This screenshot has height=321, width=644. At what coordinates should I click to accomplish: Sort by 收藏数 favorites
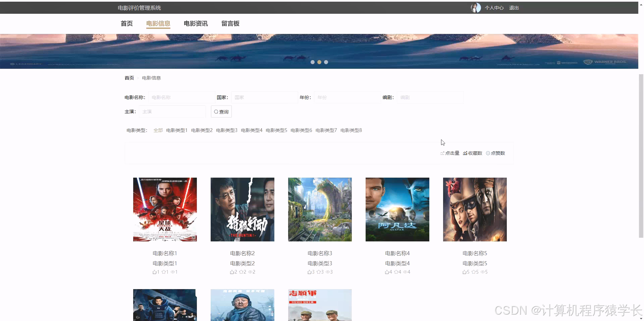(x=473, y=153)
